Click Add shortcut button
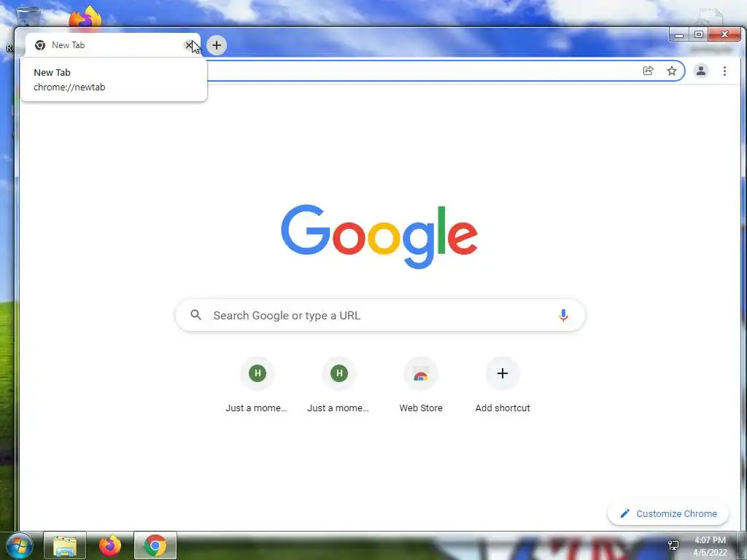Viewport: 747px width, 560px height. pyautogui.click(x=503, y=385)
